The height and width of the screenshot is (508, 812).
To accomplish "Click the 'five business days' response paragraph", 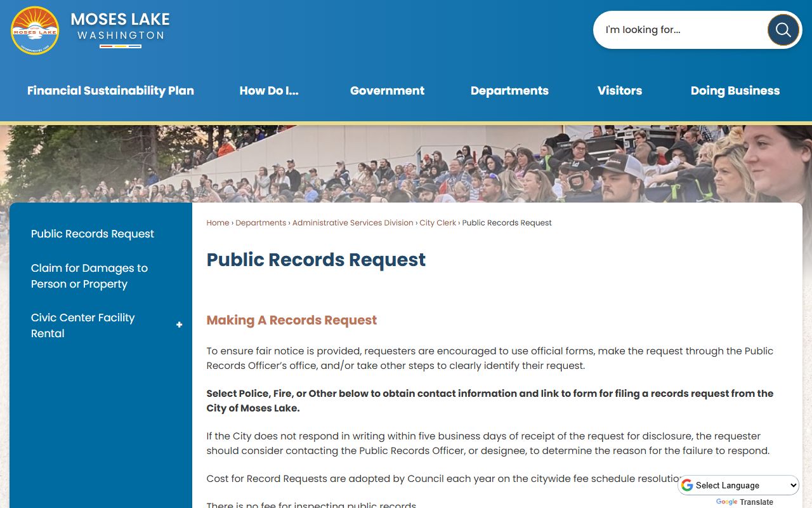I will coord(488,443).
